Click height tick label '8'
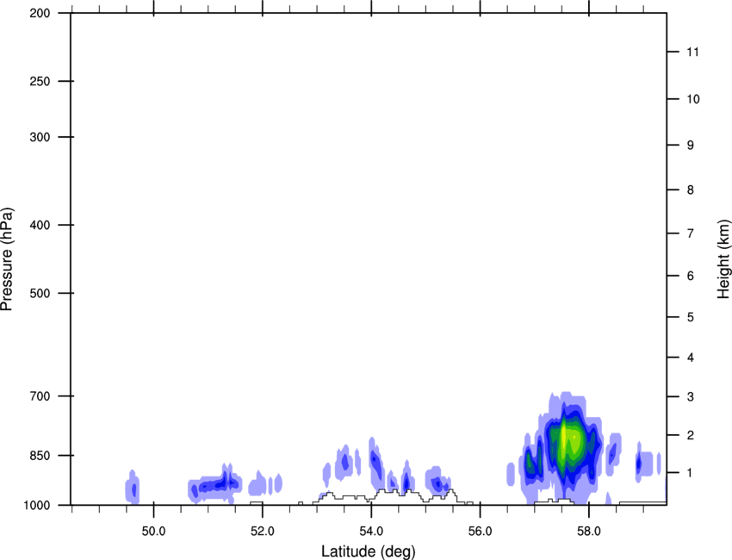 point(691,190)
